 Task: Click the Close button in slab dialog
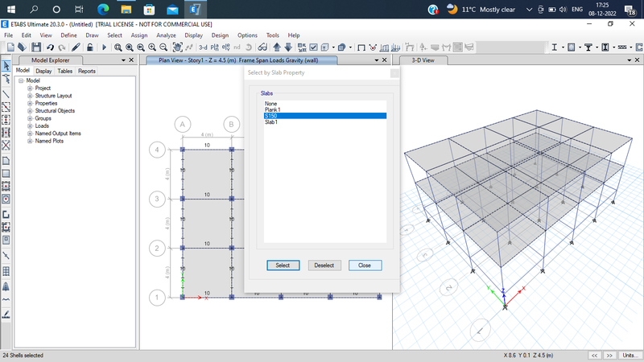tap(365, 265)
